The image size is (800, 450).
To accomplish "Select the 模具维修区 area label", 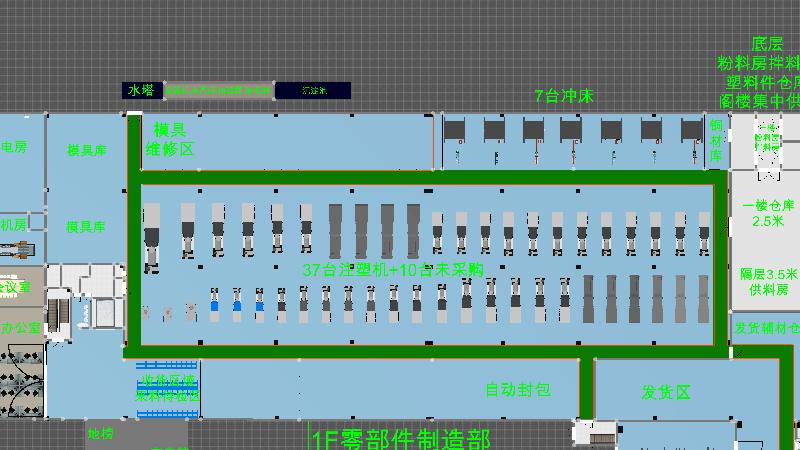I will pyautogui.click(x=169, y=139).
